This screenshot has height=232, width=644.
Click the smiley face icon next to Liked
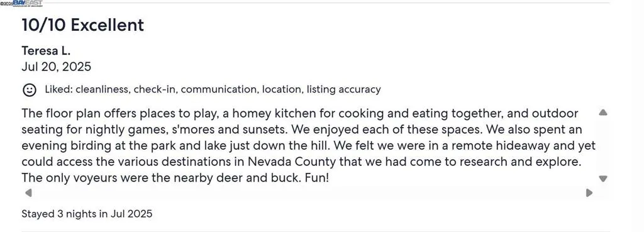[29, 90]
